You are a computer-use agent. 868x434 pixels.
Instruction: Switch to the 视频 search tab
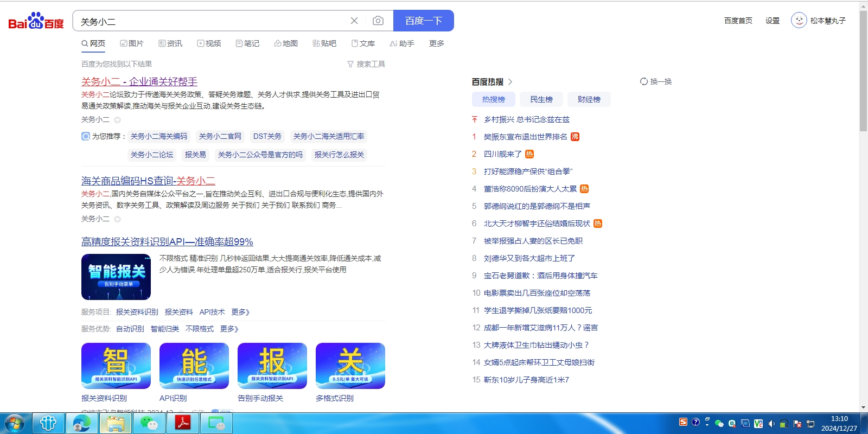point(209,43)
